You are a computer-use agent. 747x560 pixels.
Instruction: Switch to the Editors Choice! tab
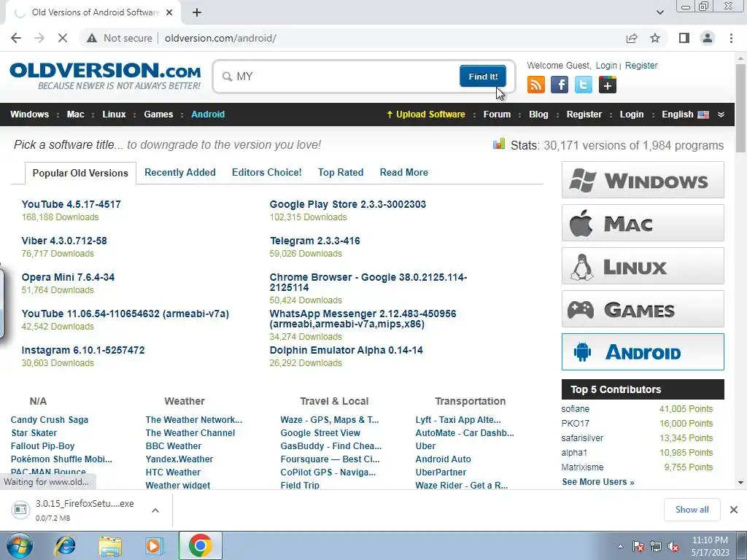[267, 172]
